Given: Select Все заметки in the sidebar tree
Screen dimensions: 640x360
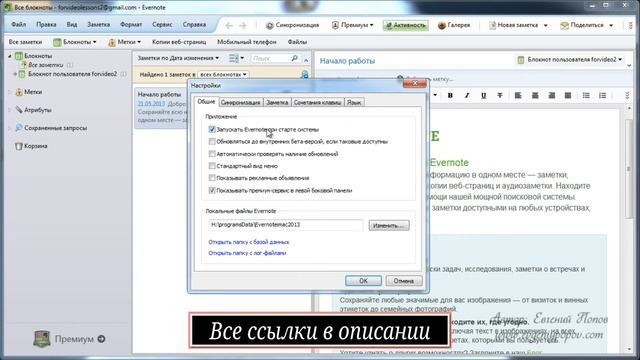Looking at the screenshot, I should [x=45, y=65].
